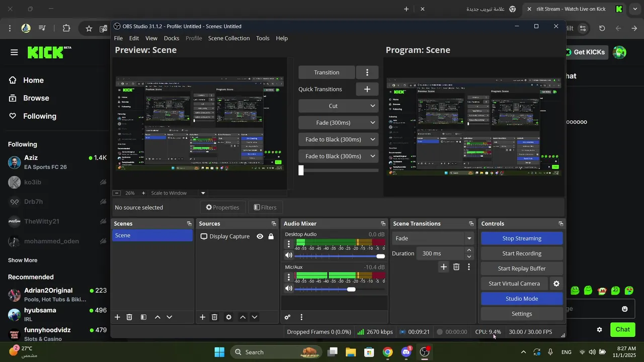Click Duration 300 ms input field

click(x=441, y=253)
